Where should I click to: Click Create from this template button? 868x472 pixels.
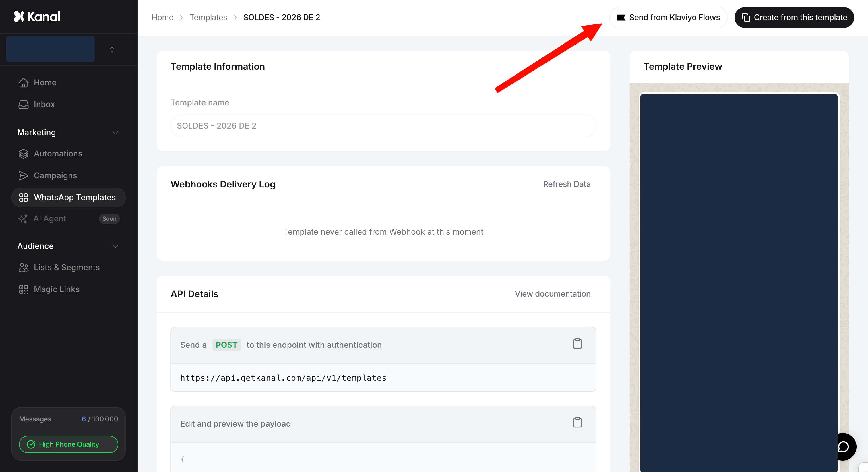(794, 18)
